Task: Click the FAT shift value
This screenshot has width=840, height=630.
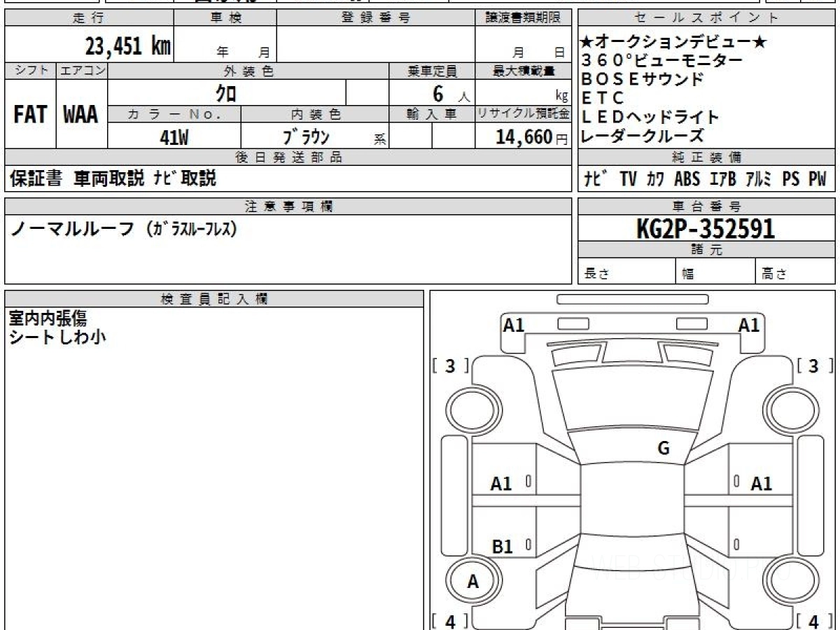Action: (30, 115)
